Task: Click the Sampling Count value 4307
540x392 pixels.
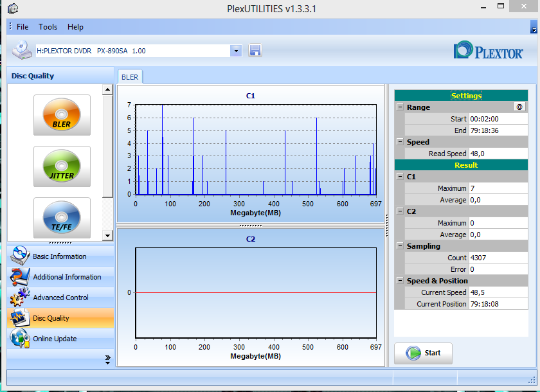Action: tap(498, 258)
